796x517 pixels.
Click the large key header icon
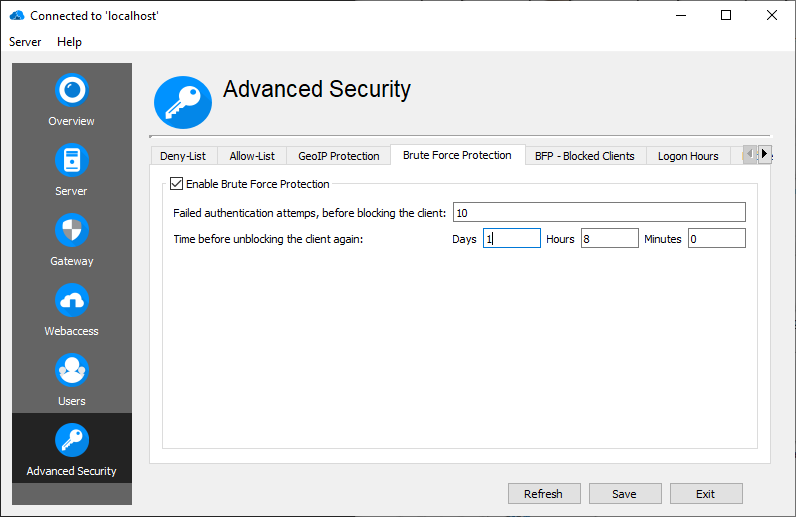pyautogui.click(x=183, y=102)
